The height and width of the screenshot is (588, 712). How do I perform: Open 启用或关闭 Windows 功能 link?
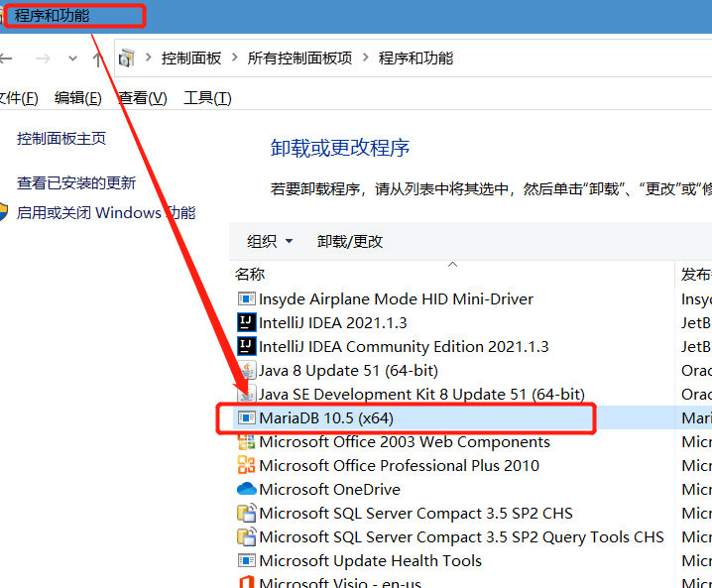pos(106,212)
